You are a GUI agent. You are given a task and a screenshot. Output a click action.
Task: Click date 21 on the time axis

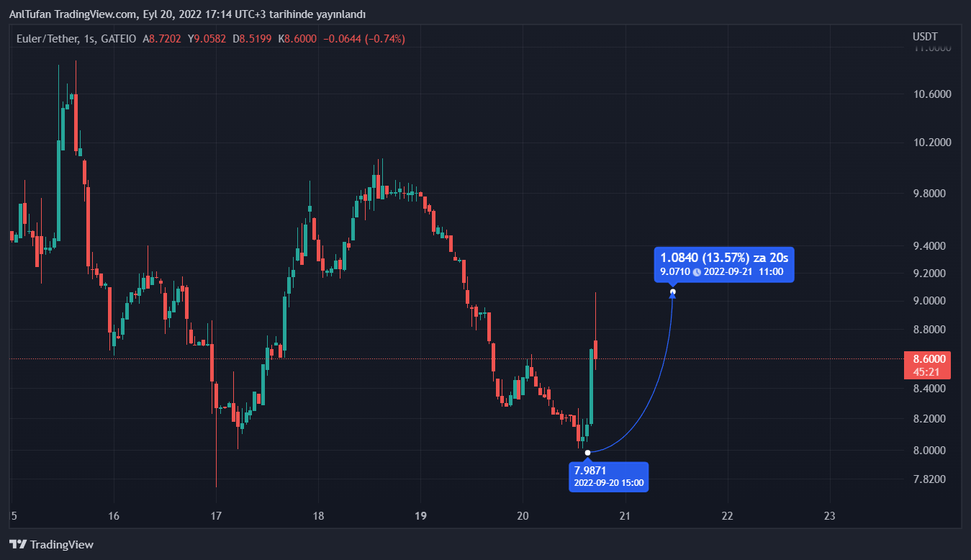(x=625, y=515)
